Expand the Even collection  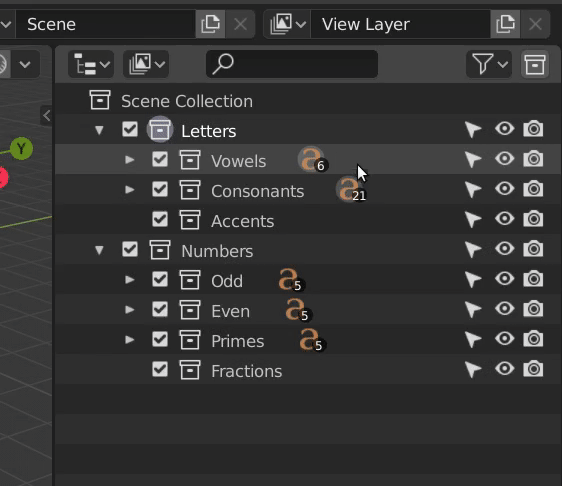(129, 310)
